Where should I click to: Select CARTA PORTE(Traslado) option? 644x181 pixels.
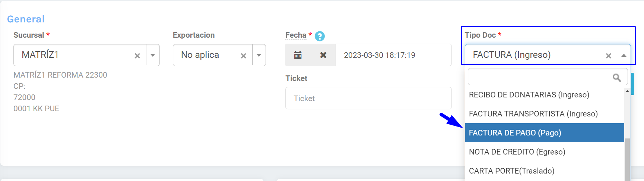click(x=511, y=171)
